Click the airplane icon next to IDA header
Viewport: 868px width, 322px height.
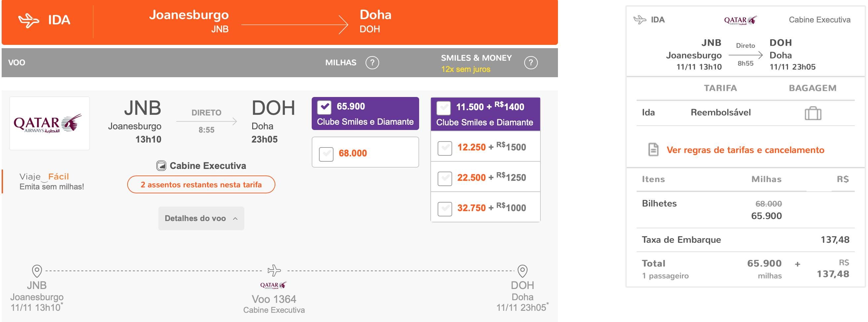29,20
